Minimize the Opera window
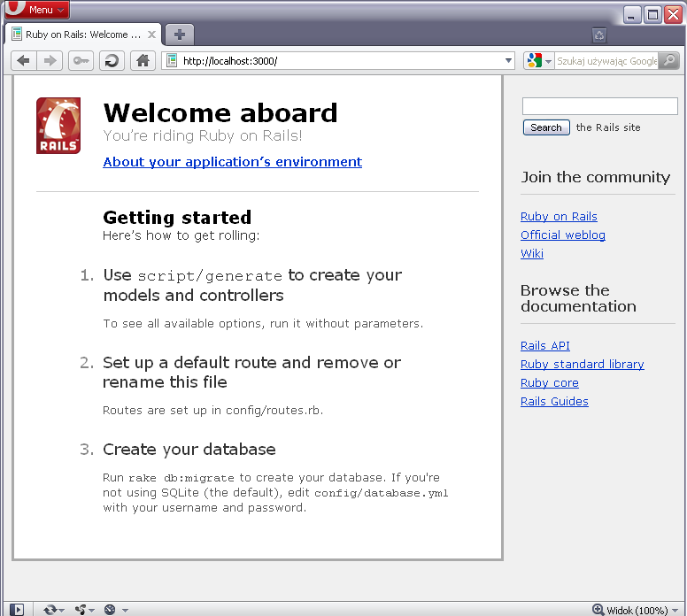 point(631,14)
